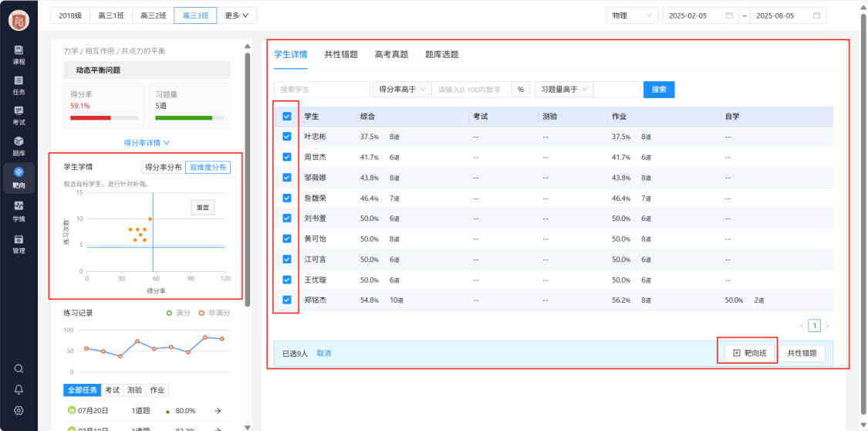Uncheck the checkbox for 周世杰
Screen dimensions: 868x431
[x=287, y=157]
